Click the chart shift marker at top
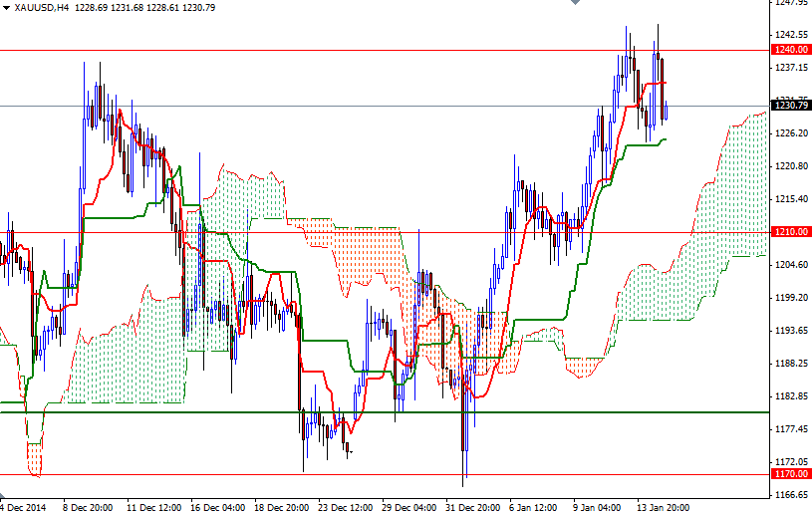 click(x=573, y=4)
